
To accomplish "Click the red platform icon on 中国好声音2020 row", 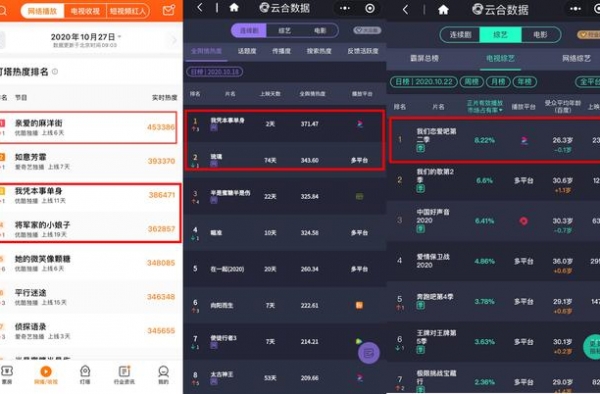I will pyautogui.click(x=523, y=221).
